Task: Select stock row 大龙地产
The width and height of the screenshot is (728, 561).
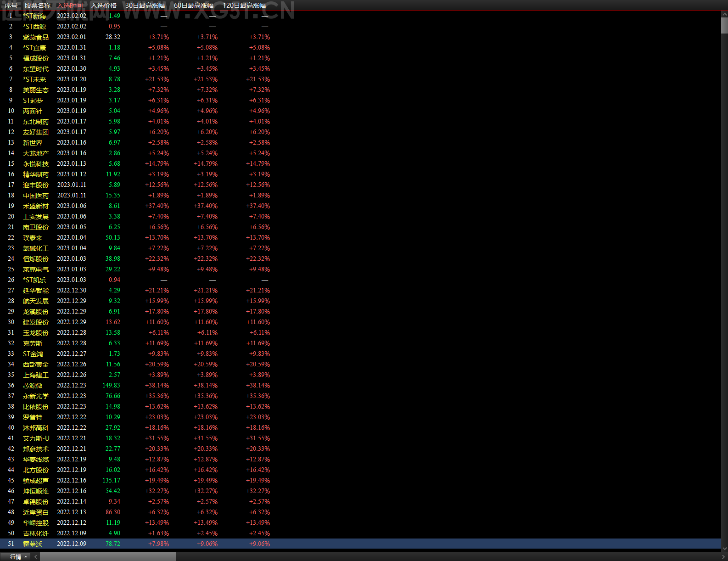Action: 360,153
